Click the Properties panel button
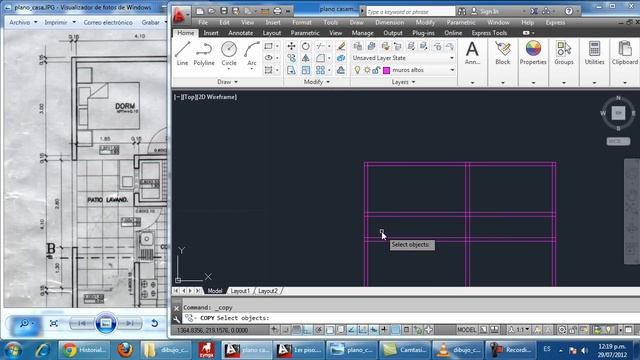Viewport: 640px width, 360px height. coord(533,53)
